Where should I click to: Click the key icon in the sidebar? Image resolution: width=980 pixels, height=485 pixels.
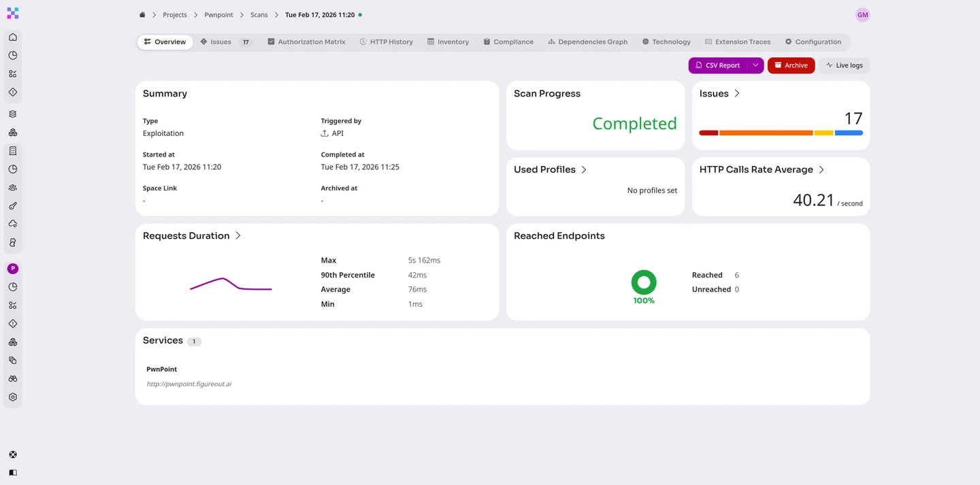(13, 206)
